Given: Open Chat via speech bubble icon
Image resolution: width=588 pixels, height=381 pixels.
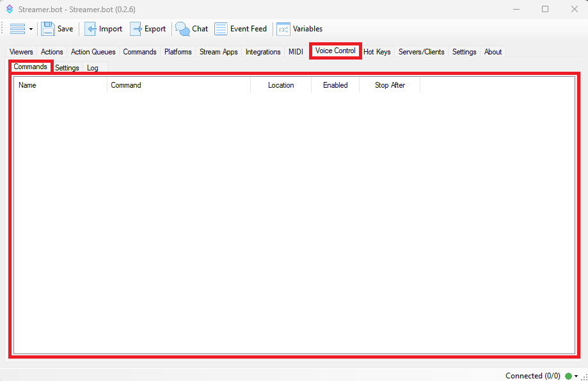Looking at the screenshot, I should pyautogui.click(x=182, y=29).
